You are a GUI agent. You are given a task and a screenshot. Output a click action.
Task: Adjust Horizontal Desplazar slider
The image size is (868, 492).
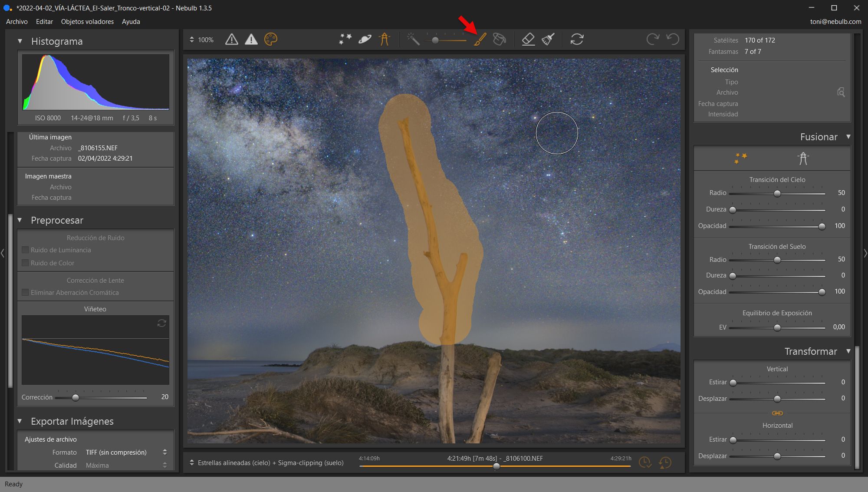(777, 456)
